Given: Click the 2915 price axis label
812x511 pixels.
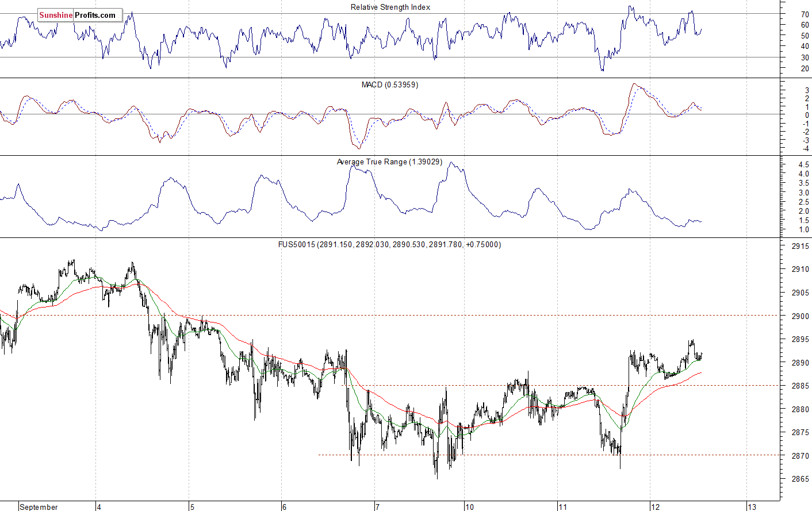Looking at the screenshot, I should point(800,246).
